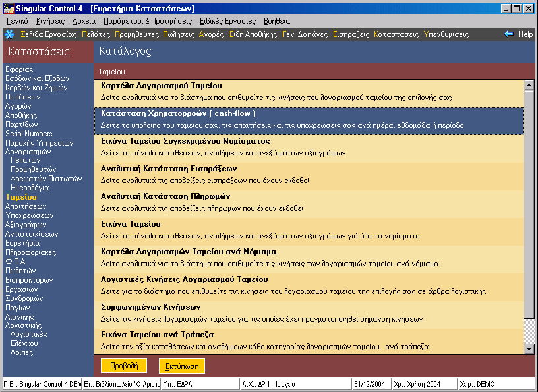Select Αξιογράφων in the sidebar

26,225
